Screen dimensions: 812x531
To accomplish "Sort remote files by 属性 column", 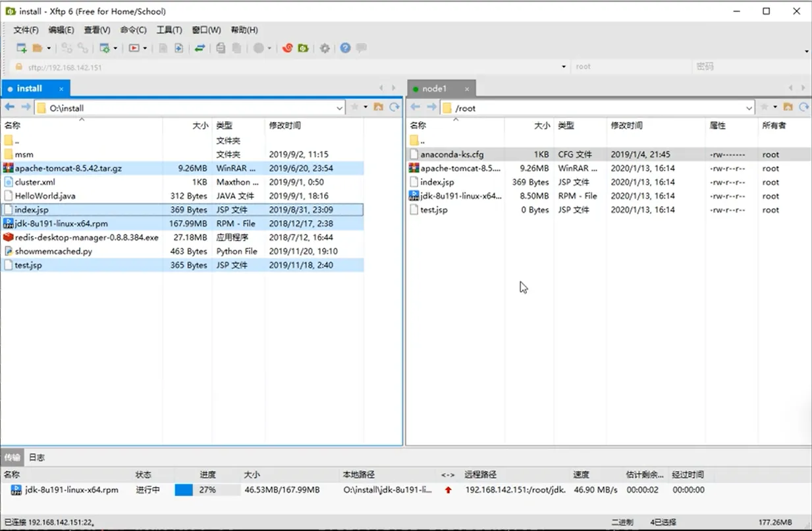I will click(731, 125).
